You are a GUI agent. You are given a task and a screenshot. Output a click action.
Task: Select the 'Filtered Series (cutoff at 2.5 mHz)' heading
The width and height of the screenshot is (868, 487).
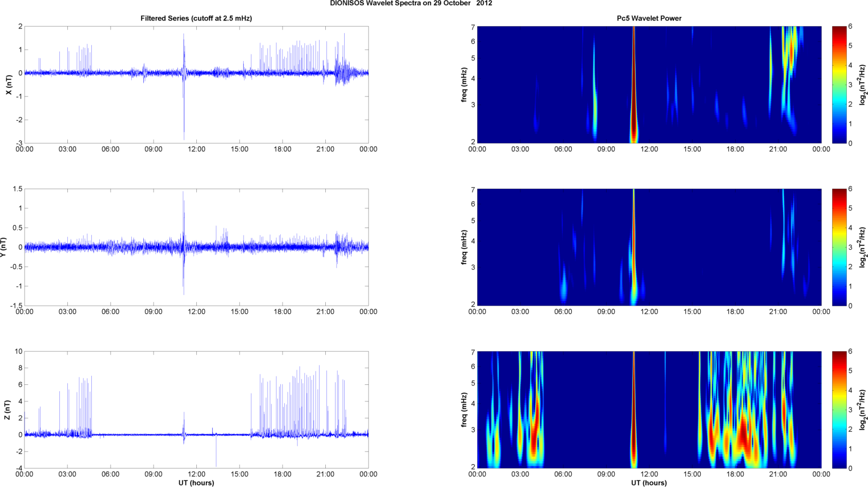tap(196, 18)
